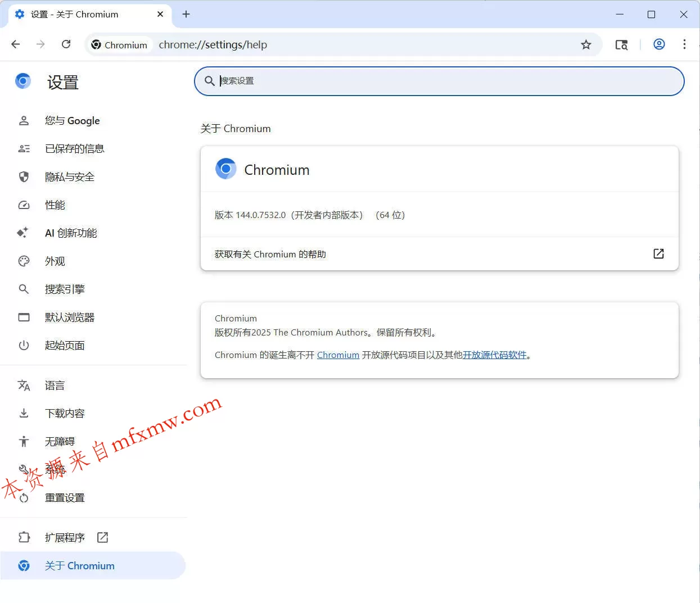Click the external-link icon in the help row
700x603 pixels.
click(658, 254)
